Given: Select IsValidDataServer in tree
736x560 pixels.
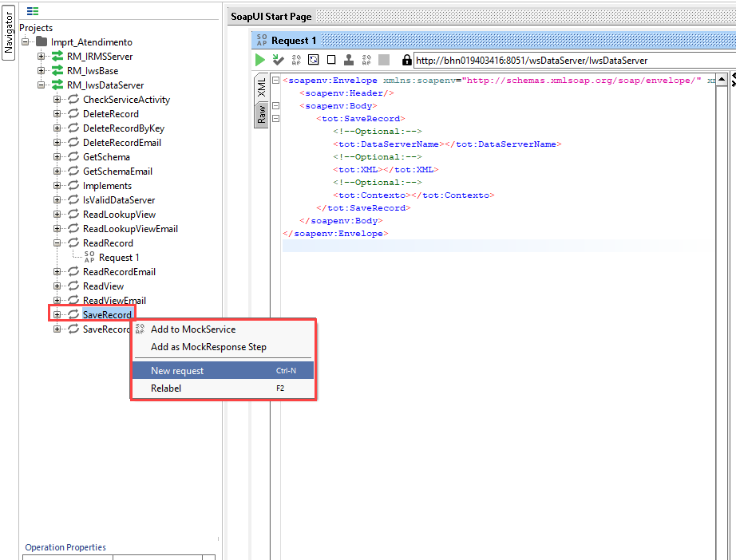Looking at the screenshot, I should pos(119,199).
